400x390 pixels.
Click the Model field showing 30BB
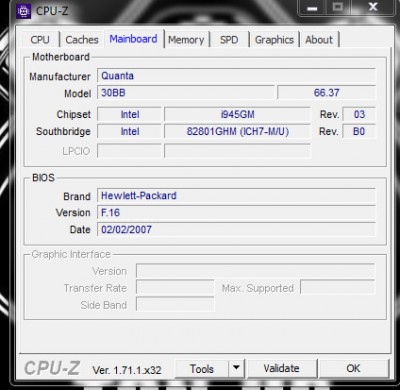(x=186, y=92)
